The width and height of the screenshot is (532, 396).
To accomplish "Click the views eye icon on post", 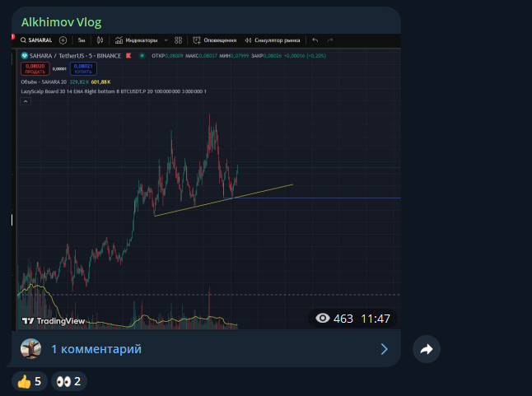I will [322, 319].
